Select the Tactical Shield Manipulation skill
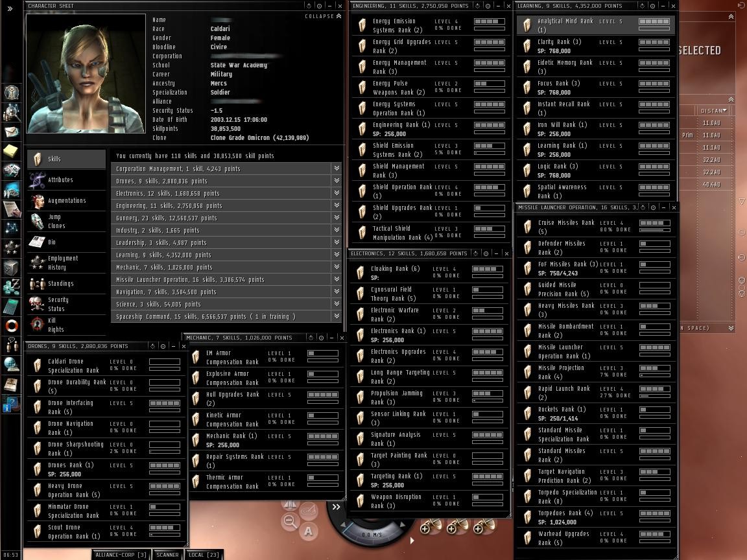 [430, 233]
